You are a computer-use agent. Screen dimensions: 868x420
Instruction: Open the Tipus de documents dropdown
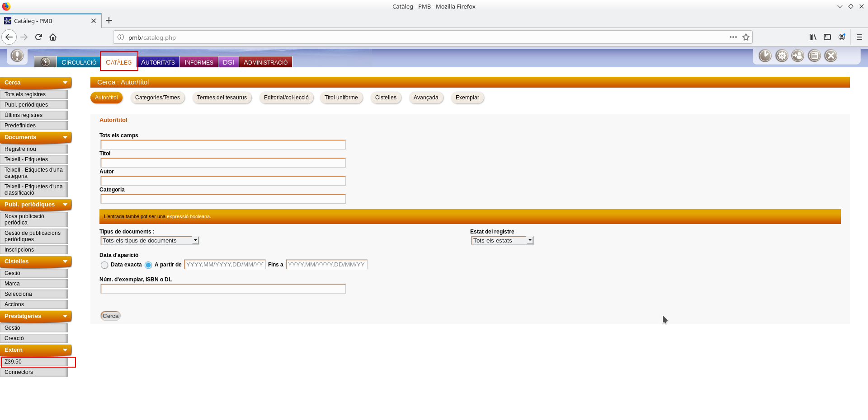pos(150,241)
